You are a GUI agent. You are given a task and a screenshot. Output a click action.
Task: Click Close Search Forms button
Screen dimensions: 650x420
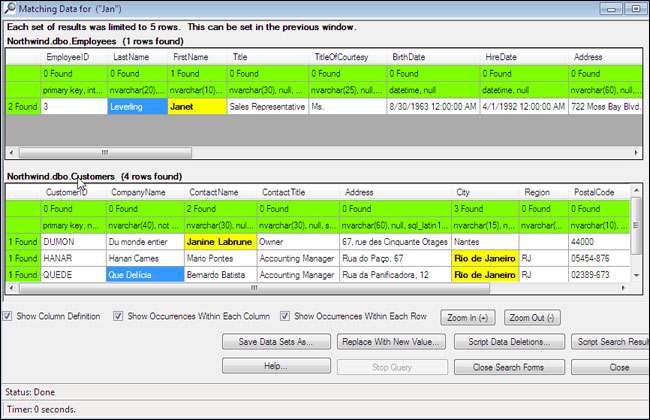[510, 366]
